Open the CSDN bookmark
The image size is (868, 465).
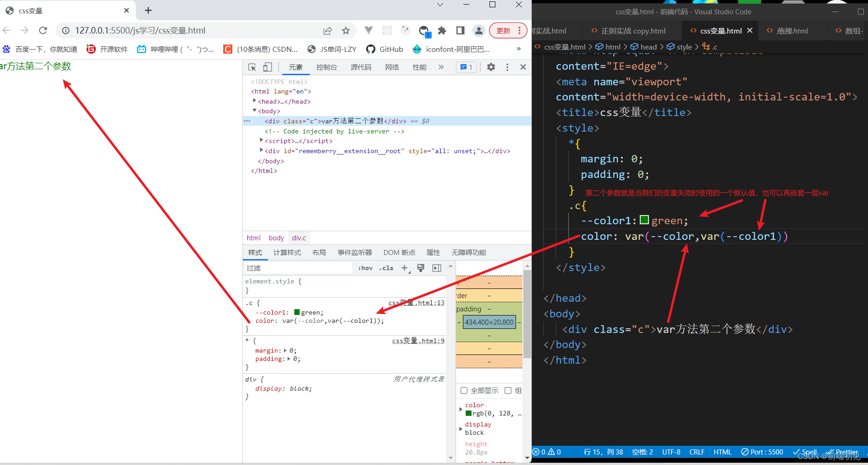click(260, 49)
